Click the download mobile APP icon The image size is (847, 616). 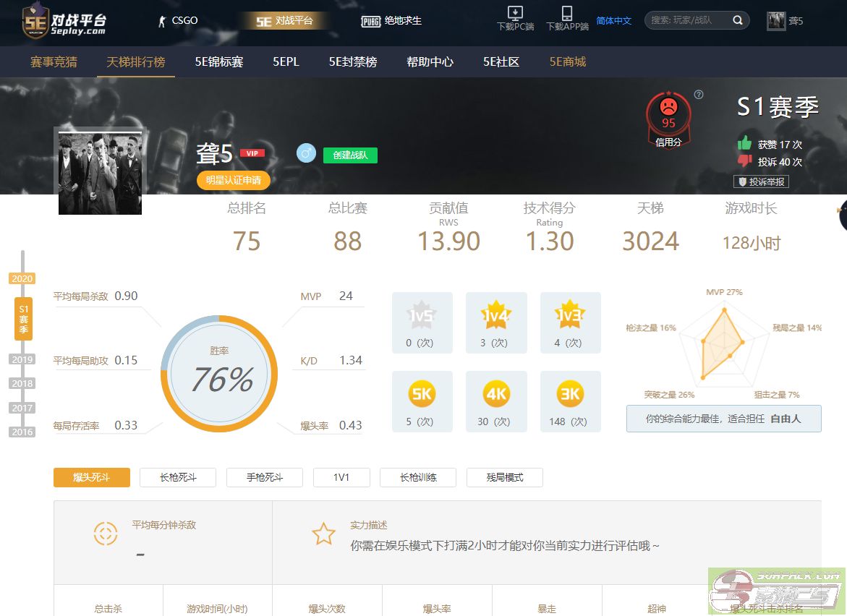point(567,14)
